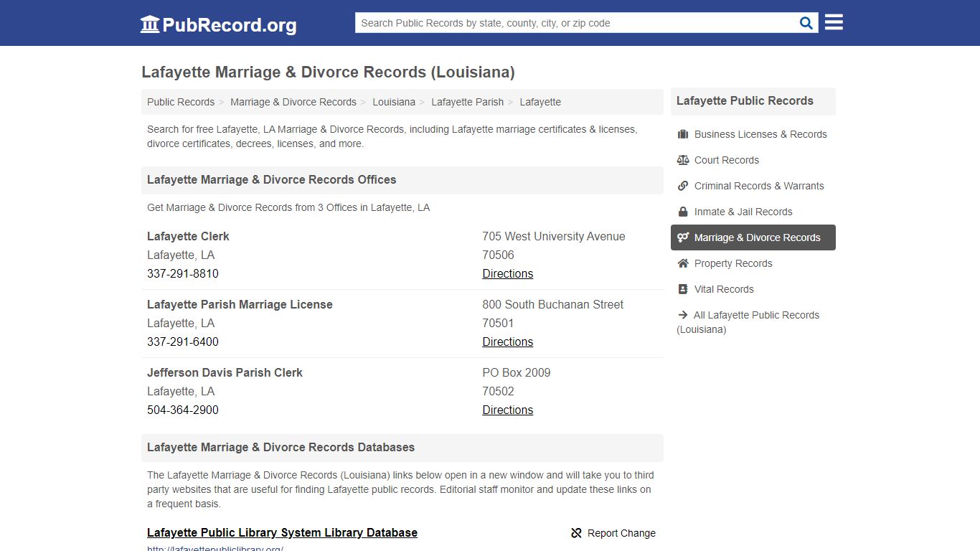Click the Criminal Records chain icon

[x=683, y=186]
